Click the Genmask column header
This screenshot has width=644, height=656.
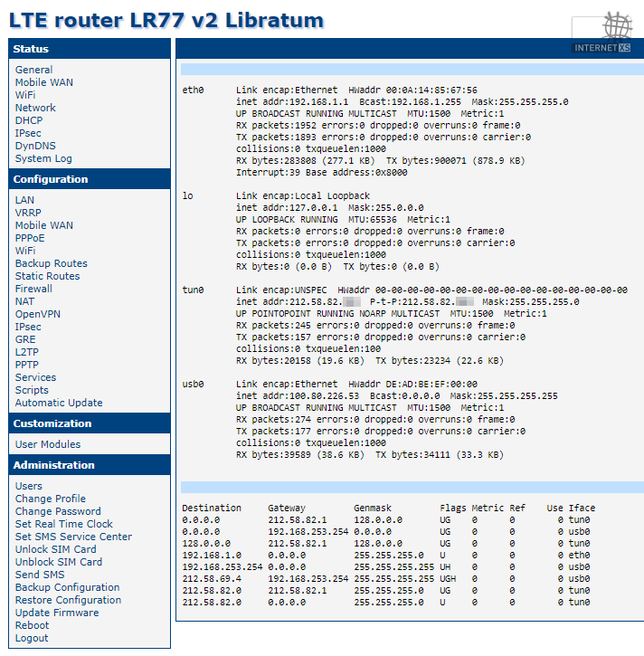click(x=373, y=508)
